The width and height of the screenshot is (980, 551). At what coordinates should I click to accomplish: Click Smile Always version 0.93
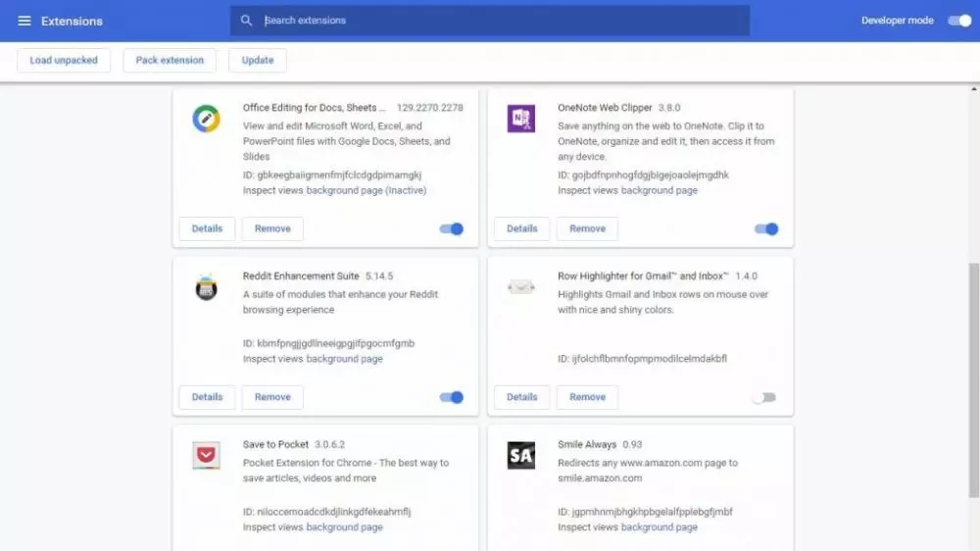(x=632, y=444)
